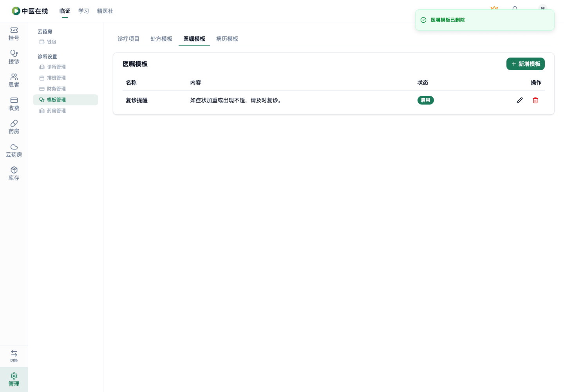This screenshot has height=392, width=564.
Task: Click the crown membership icon
Action: (494, 9)
